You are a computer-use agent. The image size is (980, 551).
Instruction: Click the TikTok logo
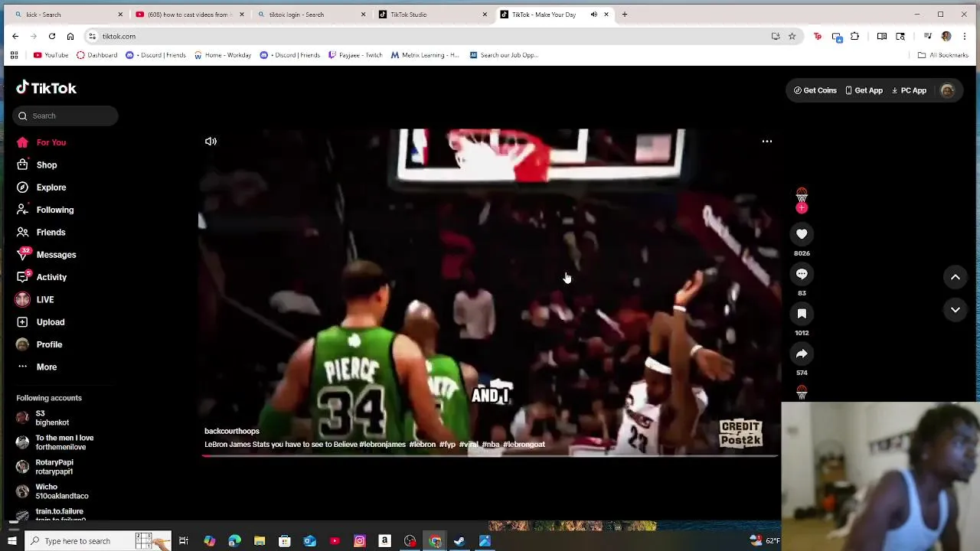[47, 88]
